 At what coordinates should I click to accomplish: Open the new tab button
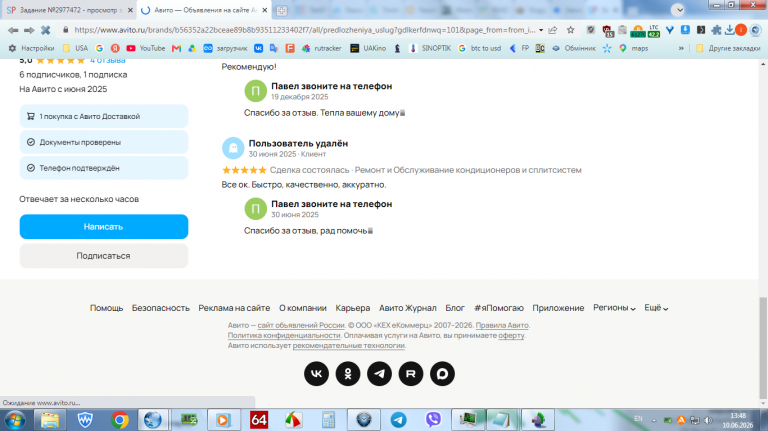click(281, 10)
